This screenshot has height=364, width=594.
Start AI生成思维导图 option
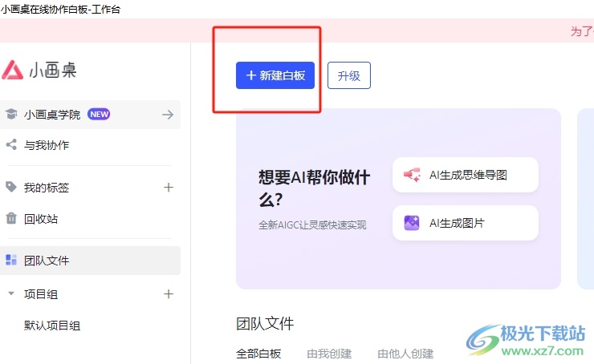pyautogui.click(x=466, y=175)
